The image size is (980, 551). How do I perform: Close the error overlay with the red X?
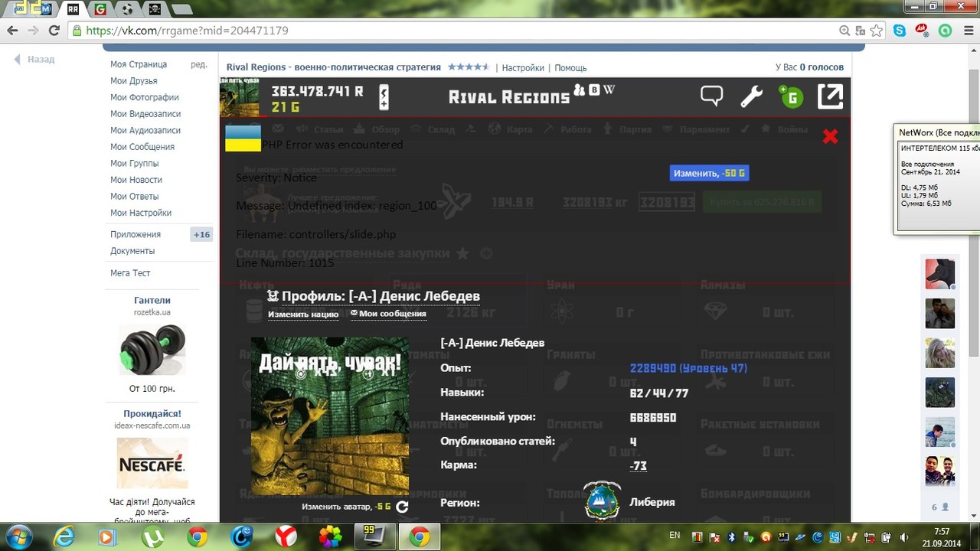point(830,136)
